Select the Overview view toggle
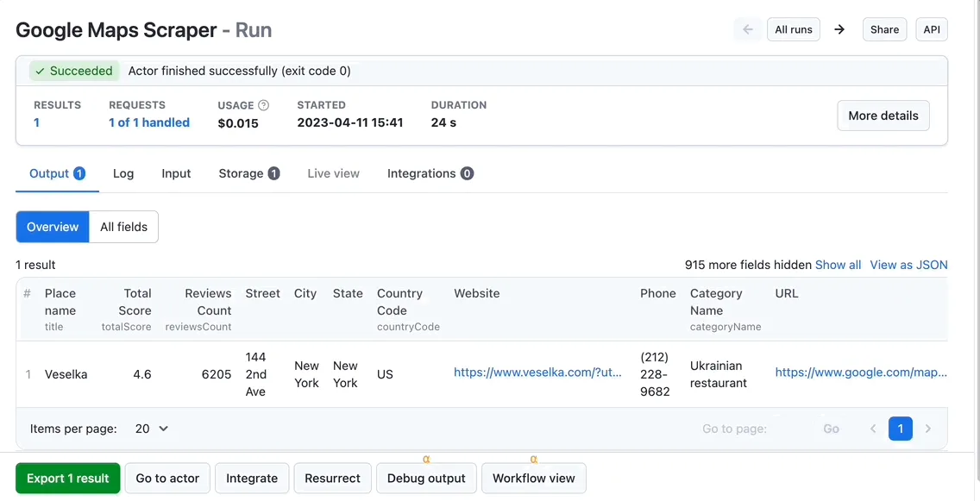Viewport: 980px width, 501px height. (x=53, y=227)
